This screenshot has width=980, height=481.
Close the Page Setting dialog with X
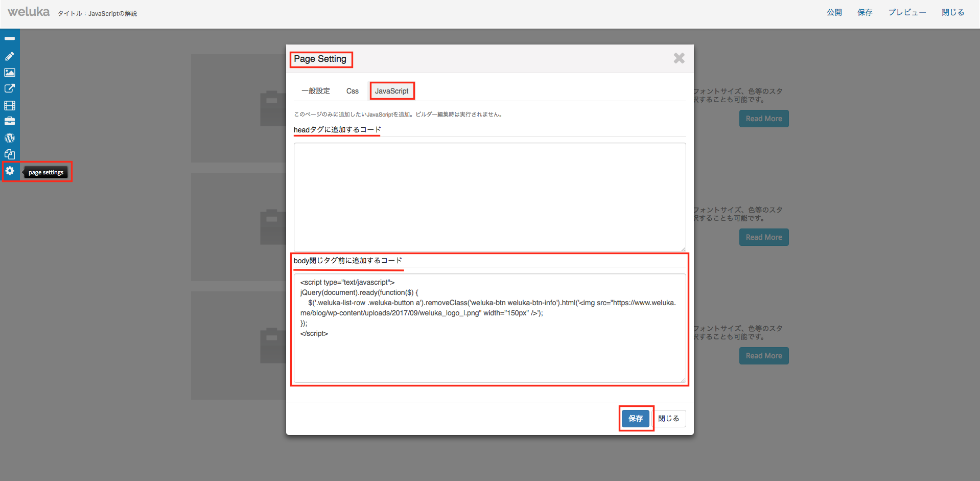point(679,58)
